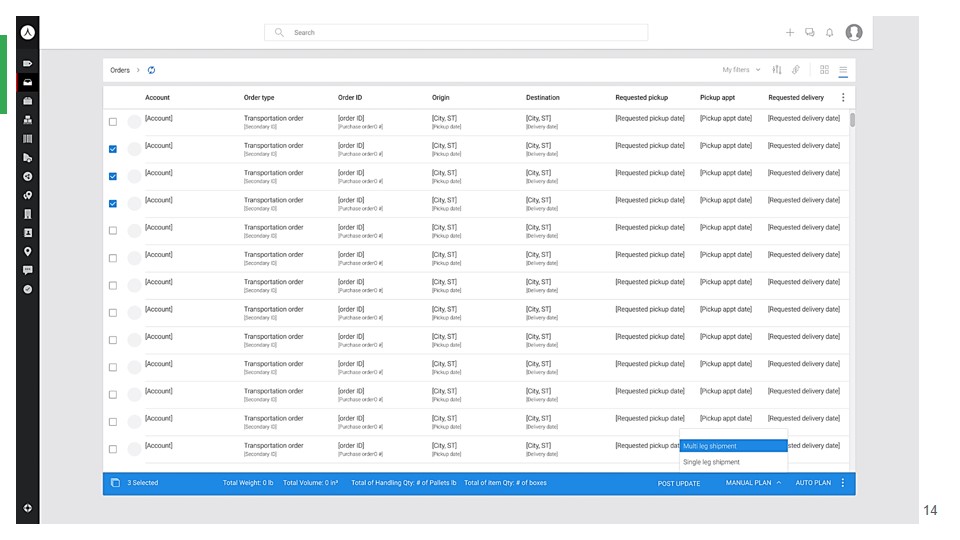Uncheck the second order row checkbox
960x540 pixels.
[113, 149]
